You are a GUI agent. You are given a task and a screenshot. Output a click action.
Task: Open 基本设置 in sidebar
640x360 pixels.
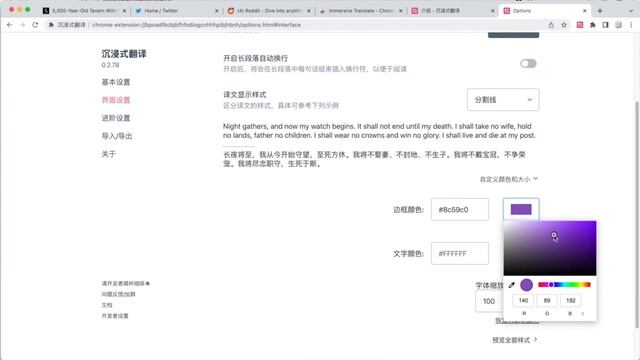116,82
